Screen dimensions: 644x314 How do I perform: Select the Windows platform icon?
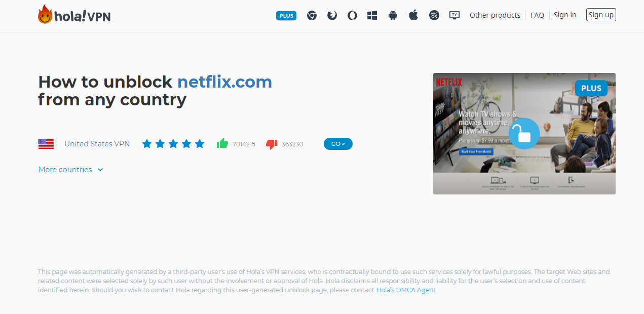click(372, 16)
